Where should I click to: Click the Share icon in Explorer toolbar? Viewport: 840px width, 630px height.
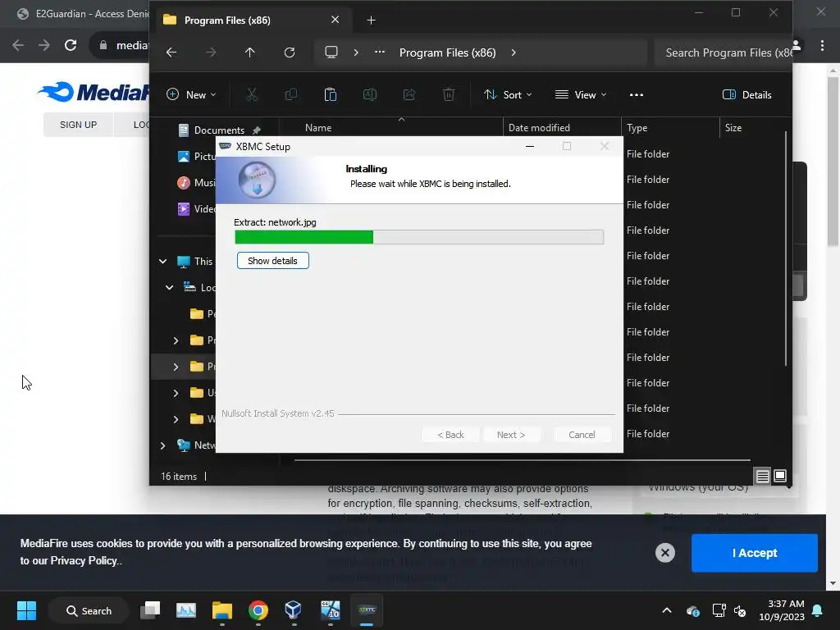tap(409, 95)
